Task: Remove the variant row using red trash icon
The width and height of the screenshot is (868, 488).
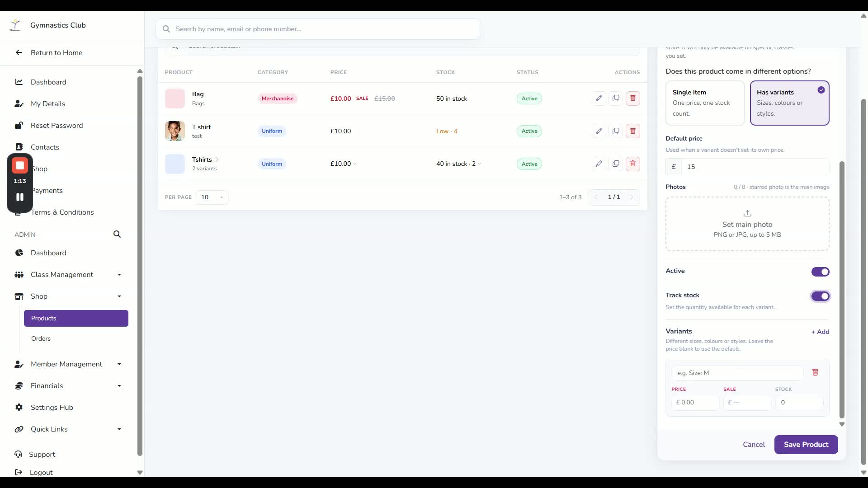Action: click(x=815, y=372)
